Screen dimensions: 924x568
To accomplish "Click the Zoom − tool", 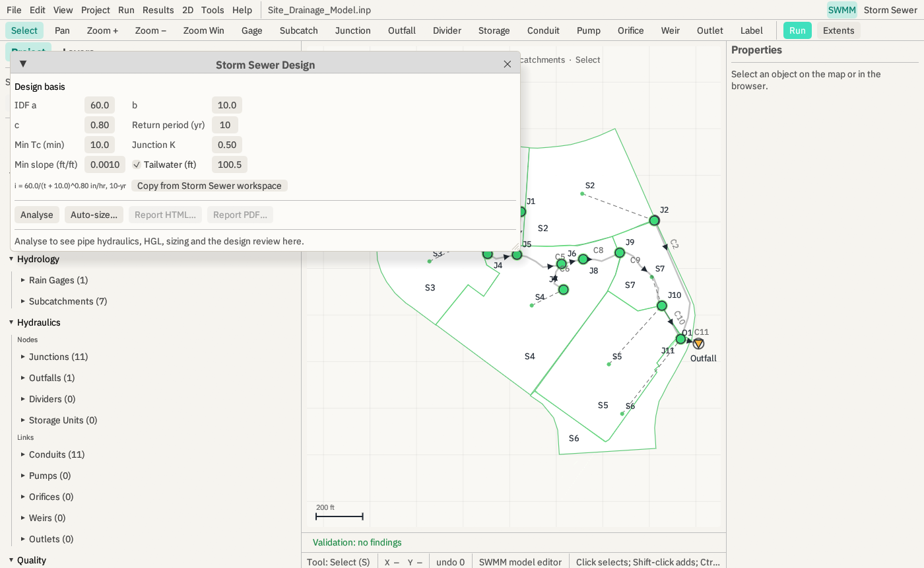I will pos(150,30).
